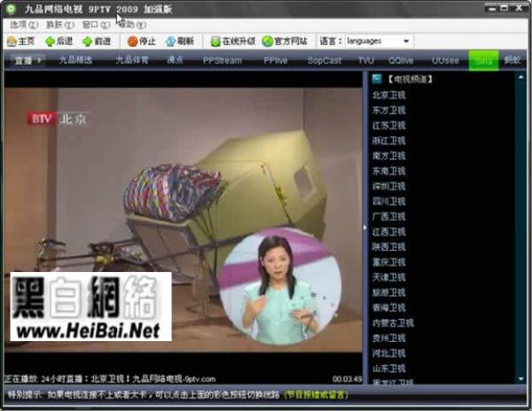Select channel 贵州卫视
This screenshot has height=411, width=532.
pyautogui.click(x=388, y=338)
